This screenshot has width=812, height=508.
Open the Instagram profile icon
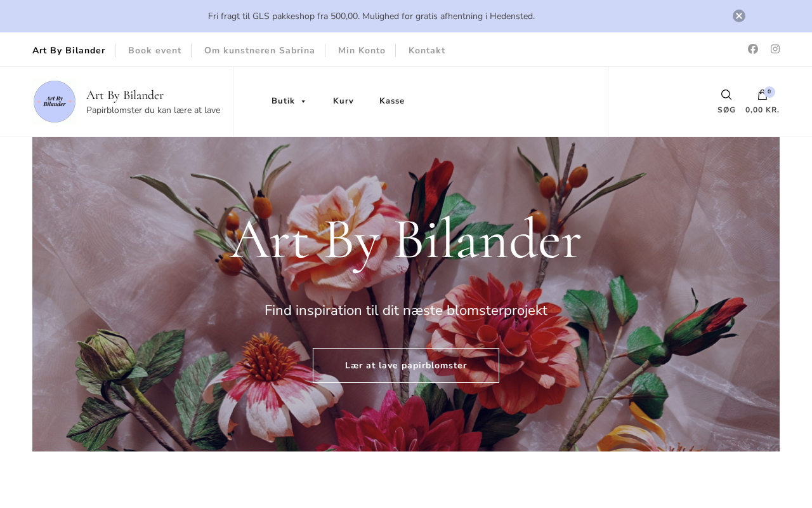pyautogui.click(x=775, y=49)
